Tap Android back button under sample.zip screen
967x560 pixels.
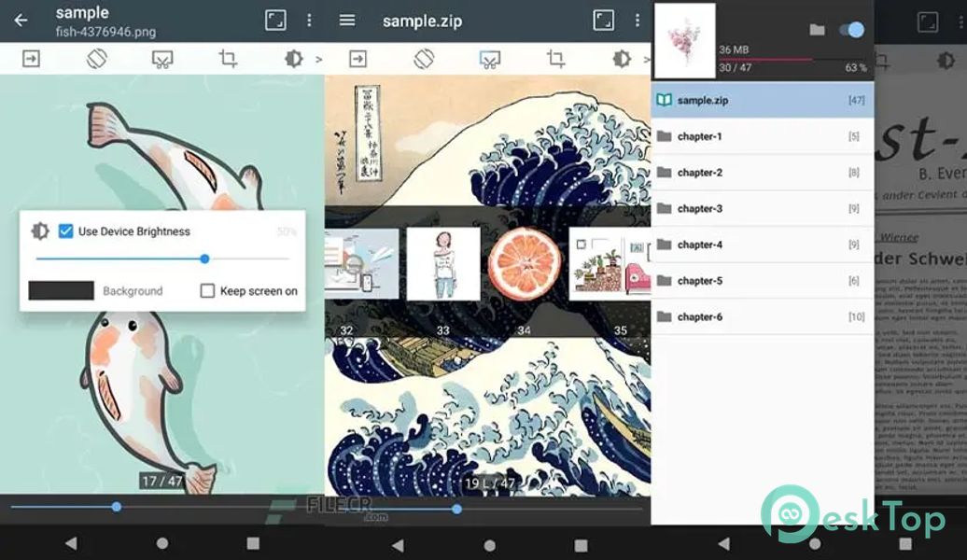click(399, 545)
